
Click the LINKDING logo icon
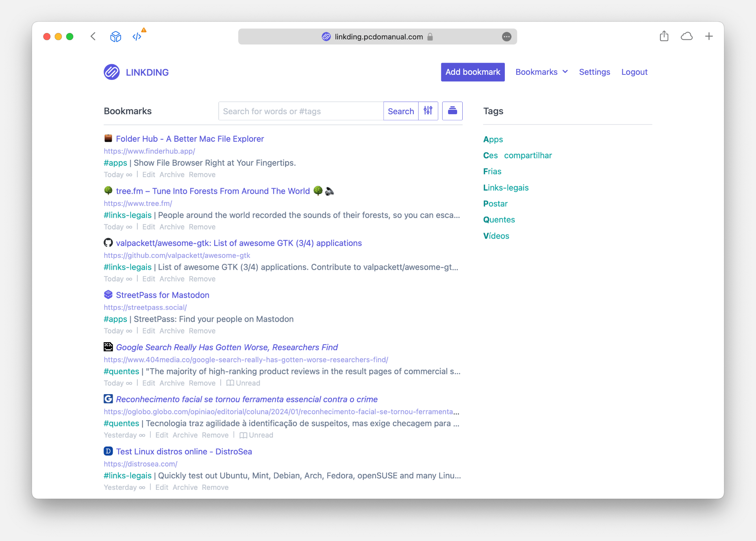tap(111, 72)
